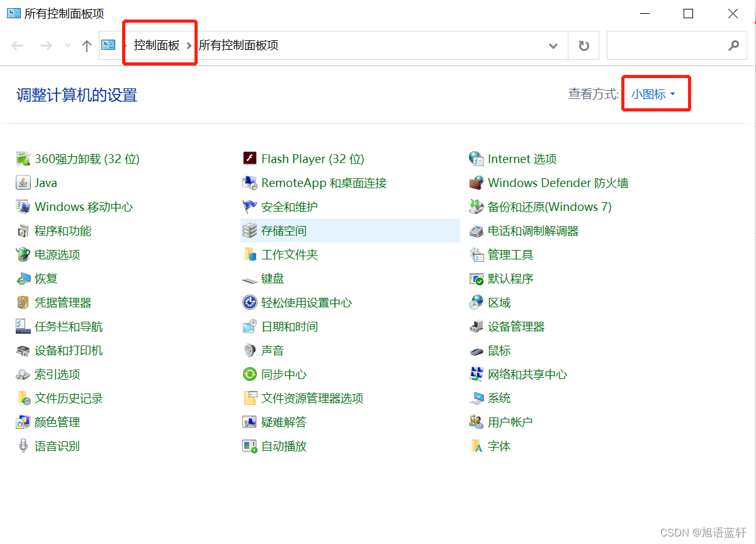756x544 pixels.
Task: Expand the address bar history dropdown
Action: click(553, 45)
